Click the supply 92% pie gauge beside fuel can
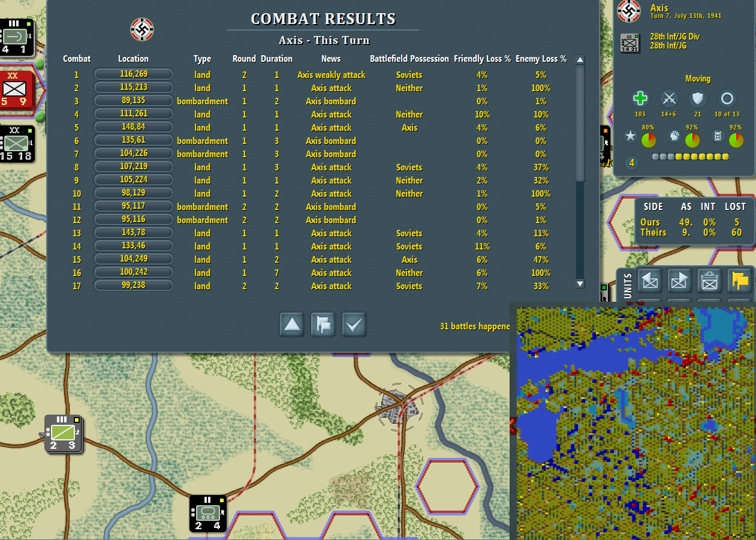This screenshot has height=540, width=756. [x=736, y=140]
